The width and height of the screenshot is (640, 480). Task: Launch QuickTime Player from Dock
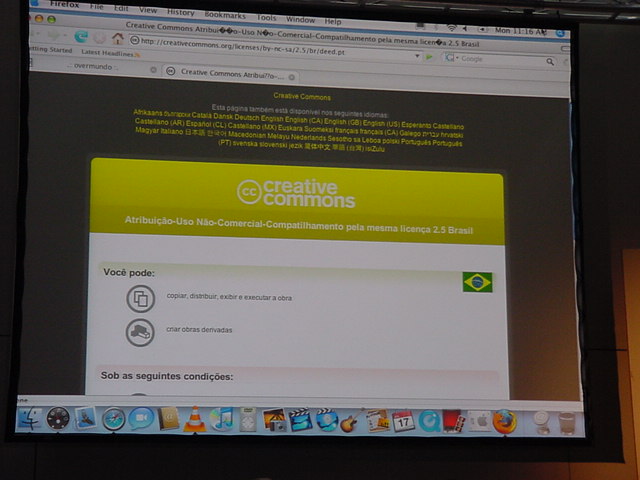[x=429, y=422]
